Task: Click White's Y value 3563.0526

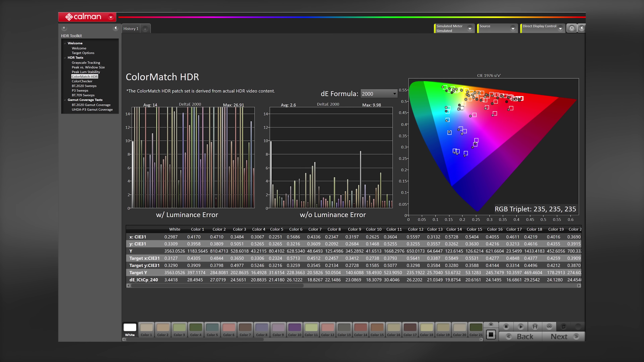Action: 174,251
